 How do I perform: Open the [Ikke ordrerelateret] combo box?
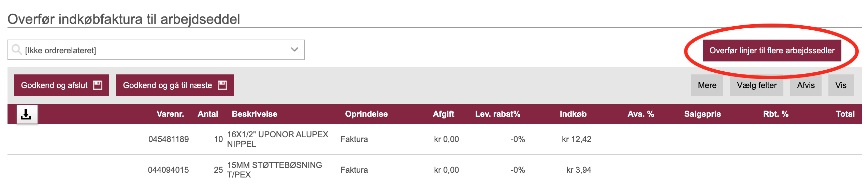(x=156, y=50)
